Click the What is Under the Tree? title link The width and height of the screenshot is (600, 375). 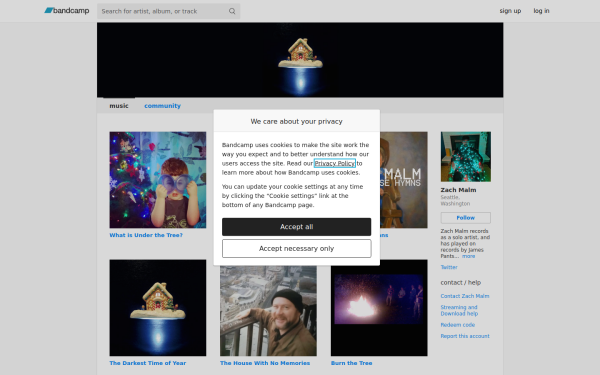click(x=146, y=235)
